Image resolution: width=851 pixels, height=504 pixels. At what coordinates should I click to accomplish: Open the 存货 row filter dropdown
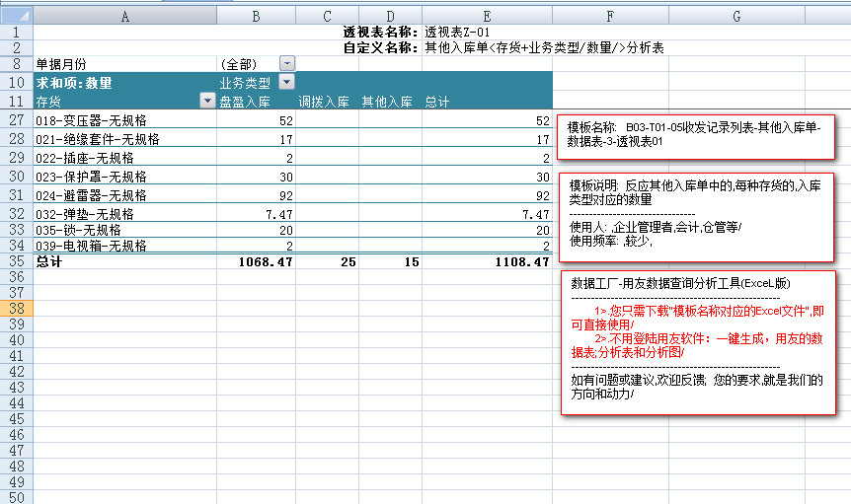[x=207, y=101]
